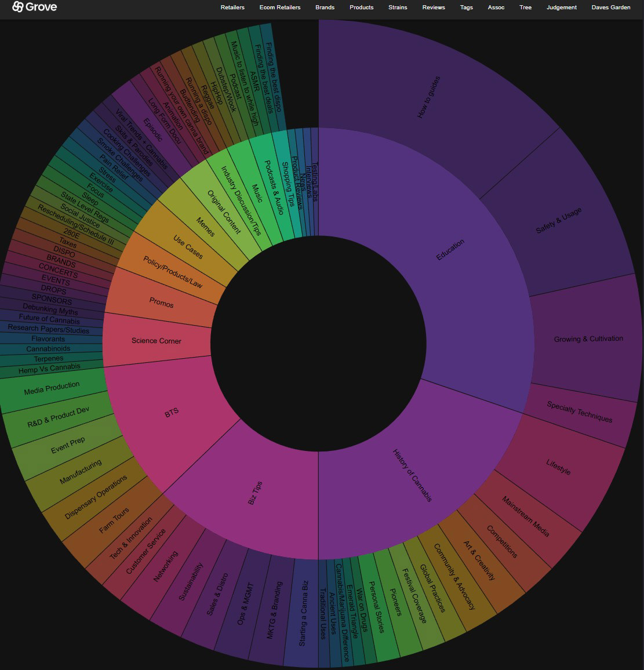Click the Use Cases segment
The image size is (644, 670).
click(188, 246)
